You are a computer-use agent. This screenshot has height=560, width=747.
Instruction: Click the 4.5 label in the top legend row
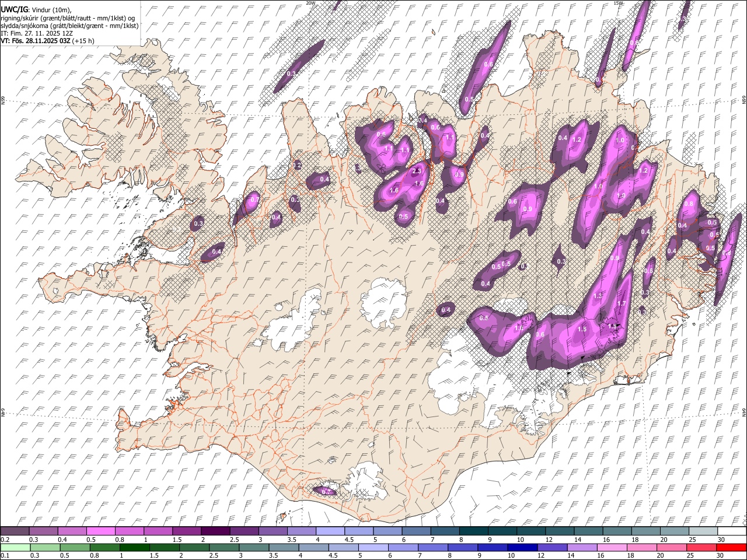pyautogui.click(x=349, y=540)
